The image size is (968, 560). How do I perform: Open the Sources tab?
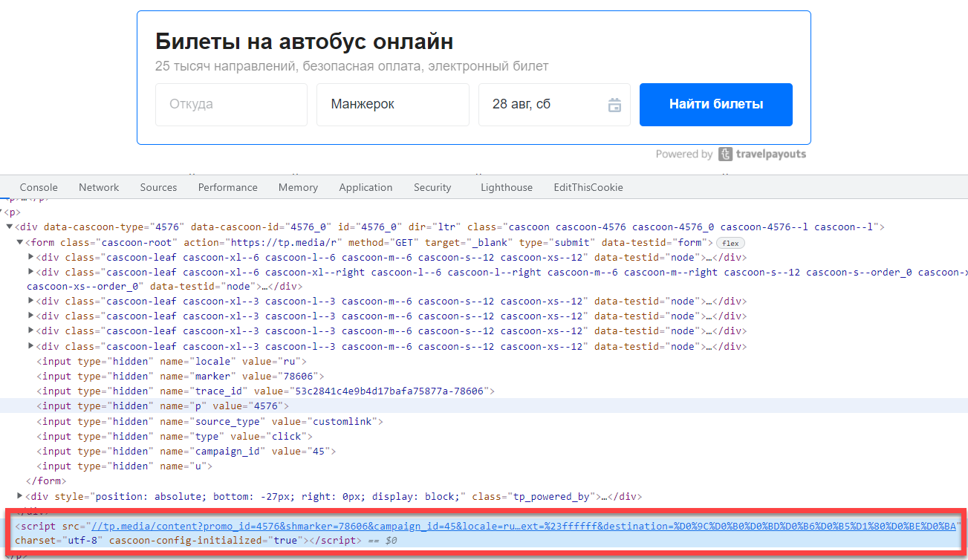158,187
